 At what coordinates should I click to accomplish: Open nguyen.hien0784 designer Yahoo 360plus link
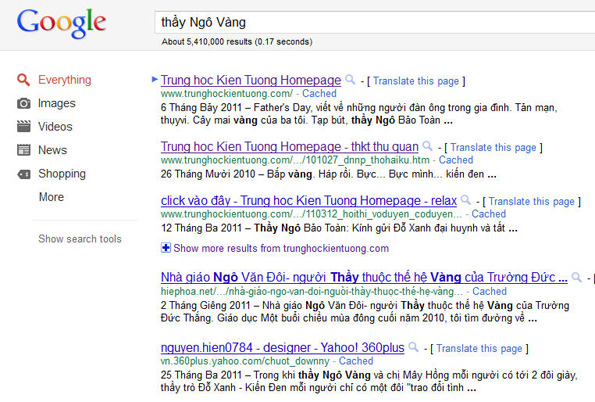[x=282, y=347]
